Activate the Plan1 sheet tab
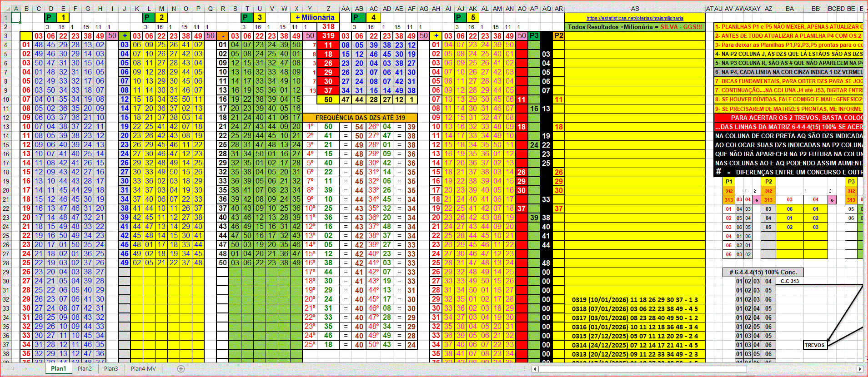The height and width of the screenshot is (377, 868). [x=58, y=369]
